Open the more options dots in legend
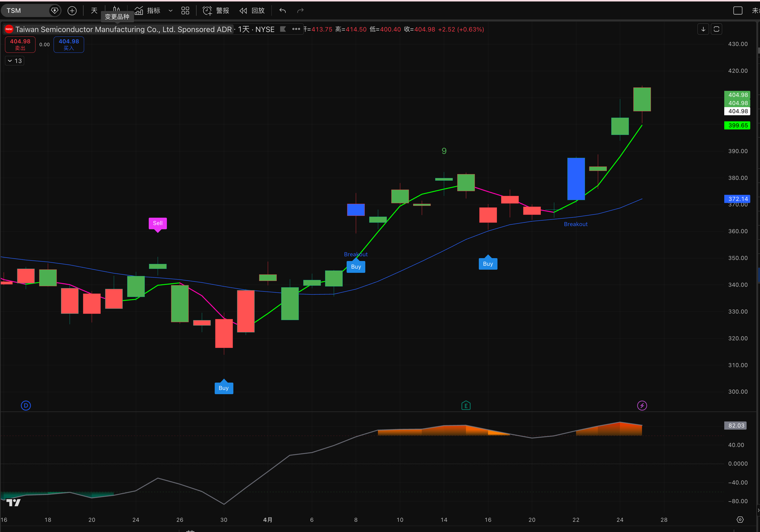Viewport: 760px width, 532px height. 296,29
